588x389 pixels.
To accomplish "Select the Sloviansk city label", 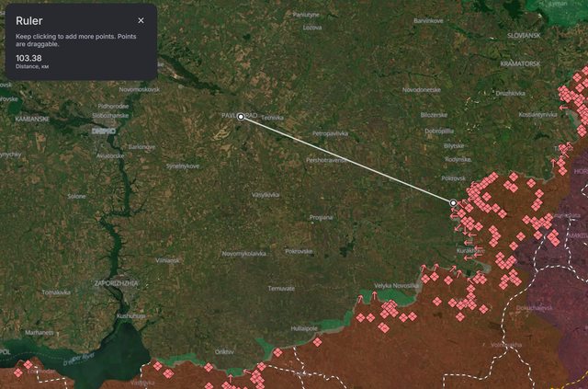I will click(523, 35).
